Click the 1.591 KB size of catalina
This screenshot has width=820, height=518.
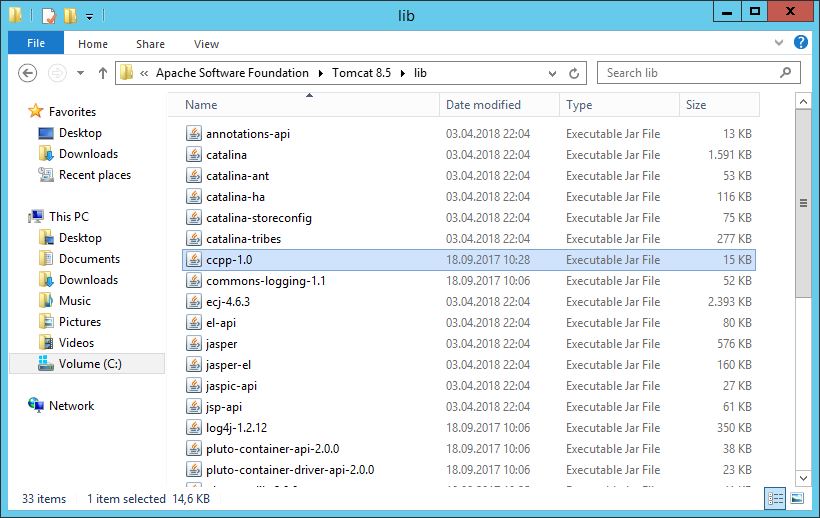(x=730, y=155)
